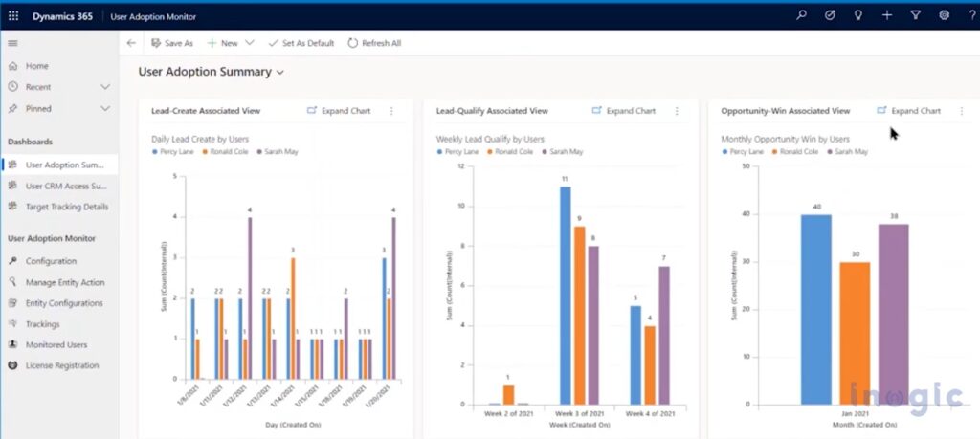Select Target Tracking Details dashboard
This screenshot has width=980, height=439.
click(x=65, y=207)
